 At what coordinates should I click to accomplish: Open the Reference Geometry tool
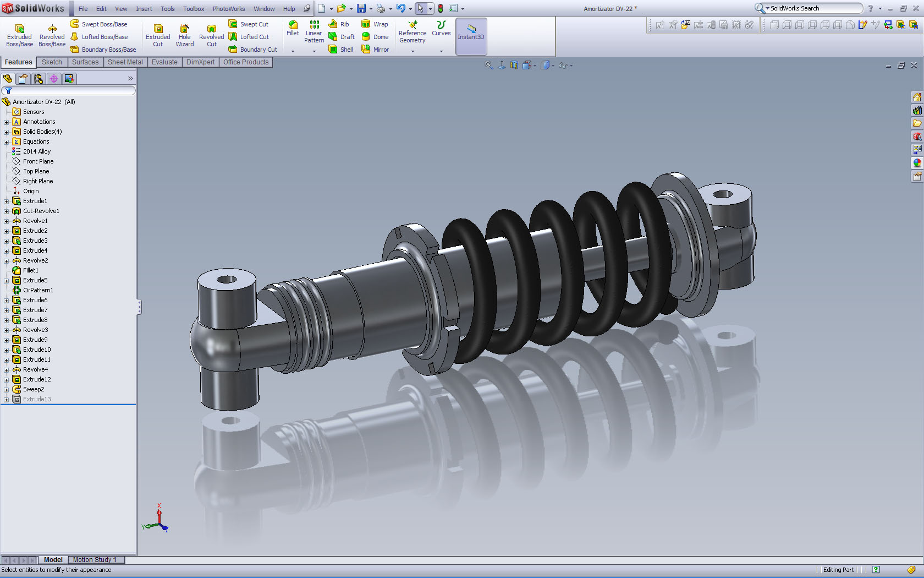413,32
